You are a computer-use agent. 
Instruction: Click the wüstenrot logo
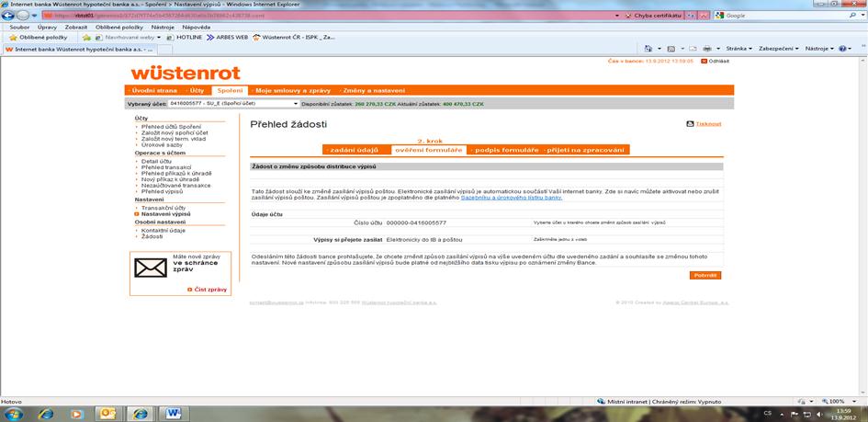pyautogui.click(x=186, y=73)
